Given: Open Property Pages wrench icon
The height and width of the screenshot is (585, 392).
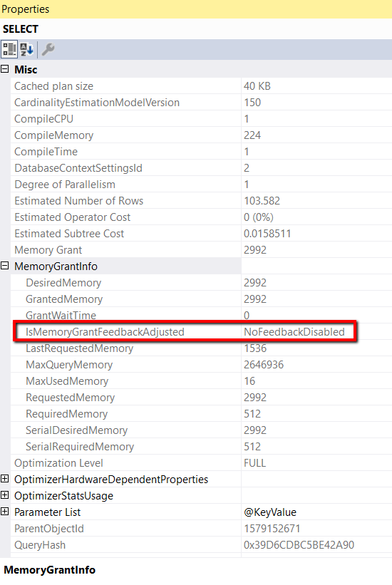Looking at the screenshot, I should 48,49.
